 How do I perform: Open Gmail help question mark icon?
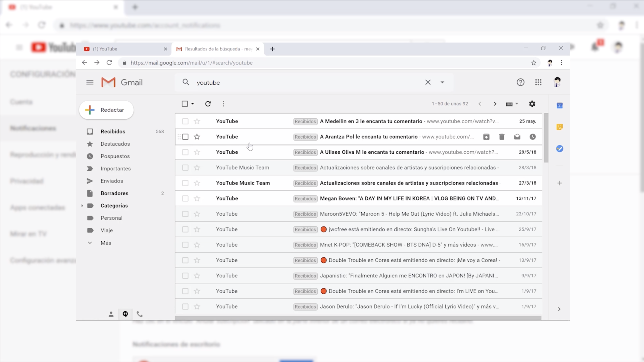pos(521,82)
